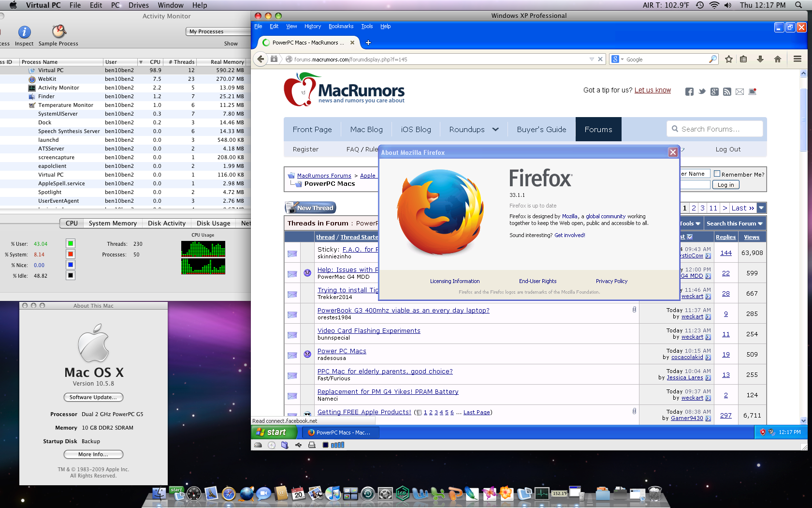
Task: Click the Virtual PC shared folder status icon
Action: point(285,445)
